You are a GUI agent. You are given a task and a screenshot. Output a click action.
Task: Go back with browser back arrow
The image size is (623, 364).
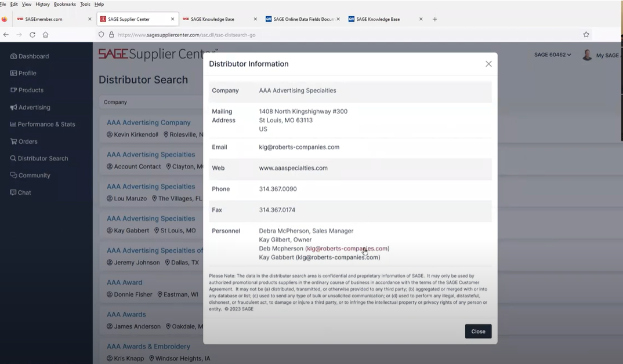click(6, 35)
